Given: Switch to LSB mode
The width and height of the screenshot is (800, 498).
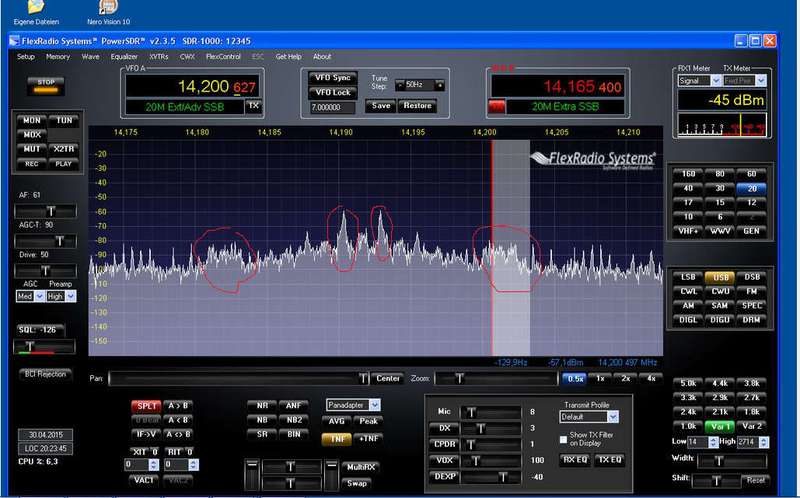Looking at the screenshot, I should 688,277.
